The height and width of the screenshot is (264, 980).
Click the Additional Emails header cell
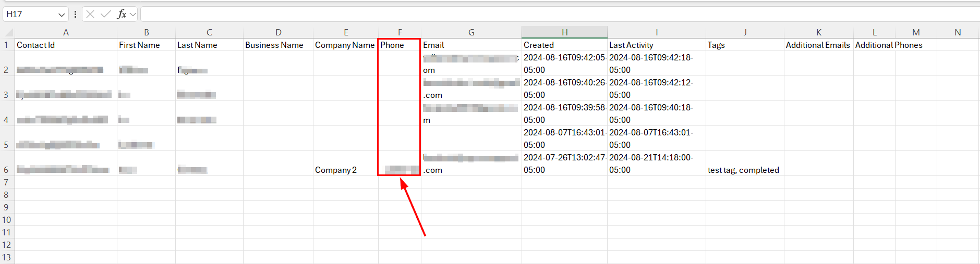point(818,45)
